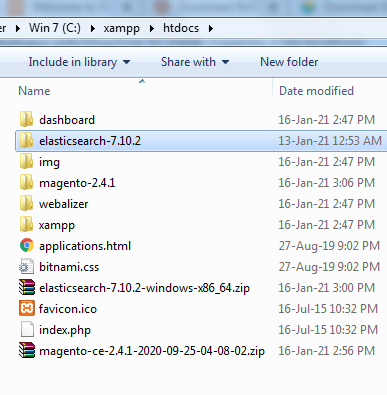Click date 16-Jan-21 3:06 PM

click(x=327, y=183)
